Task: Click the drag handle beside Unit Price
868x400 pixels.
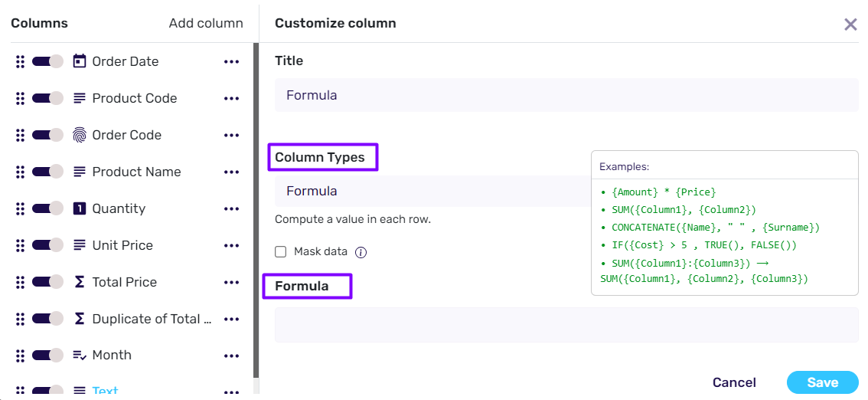Action: point(21,245)
